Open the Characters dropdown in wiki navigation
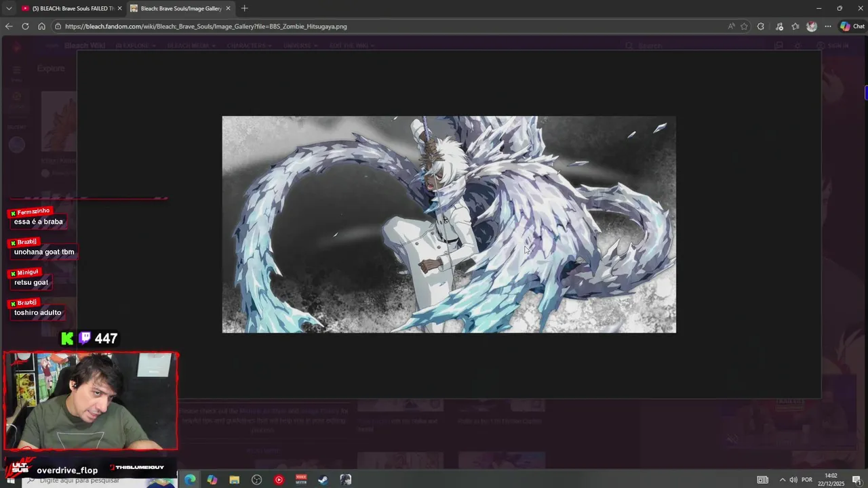 pos(249,45)
